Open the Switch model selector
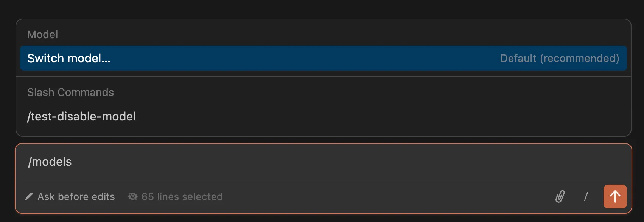 pyautogui.click(x=69, y=58)
